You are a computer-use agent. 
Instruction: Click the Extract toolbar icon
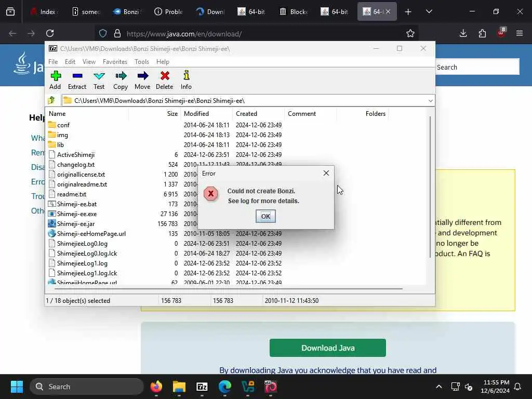click(77, 76)
